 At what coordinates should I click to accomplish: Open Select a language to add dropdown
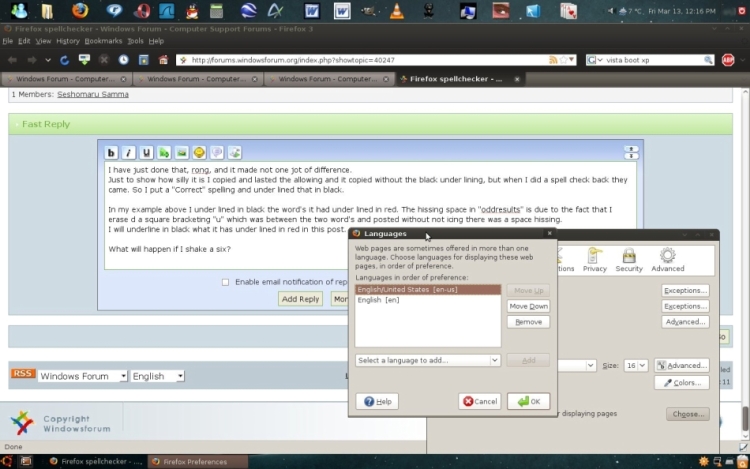point(428,360)
